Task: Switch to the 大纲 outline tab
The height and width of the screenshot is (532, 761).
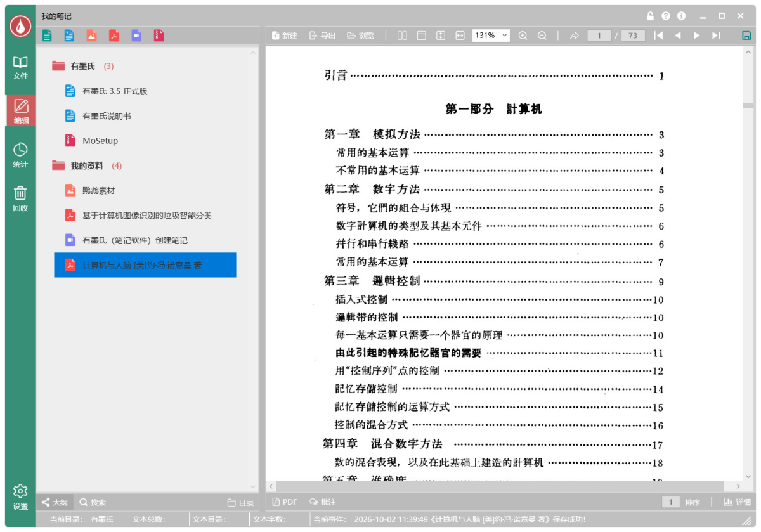Action: click(55, 502)
